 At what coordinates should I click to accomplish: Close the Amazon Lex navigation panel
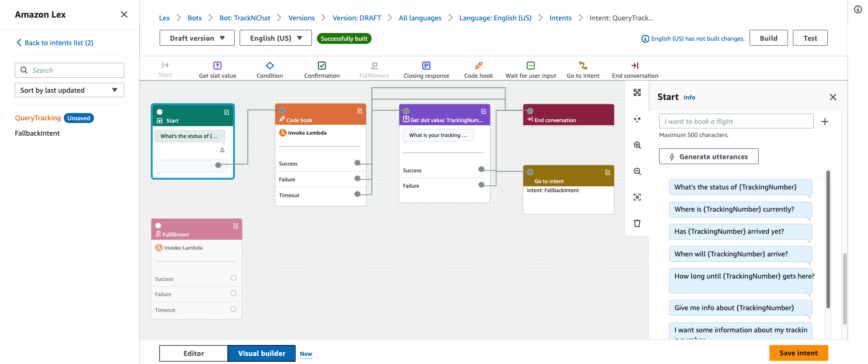point(124,14)
